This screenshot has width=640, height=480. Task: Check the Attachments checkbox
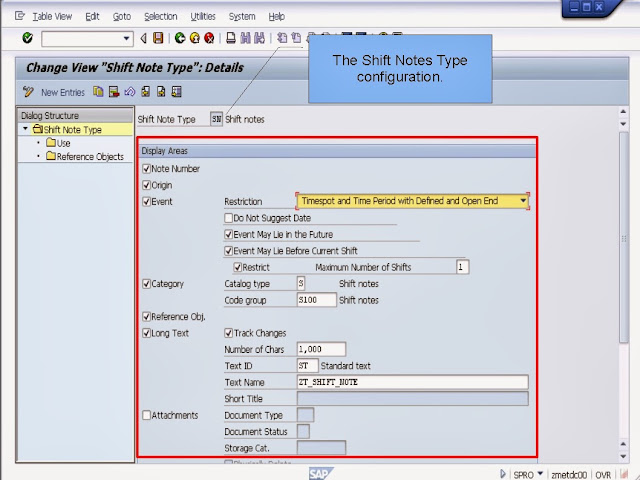pyautogui.click(x=147, y=415)
